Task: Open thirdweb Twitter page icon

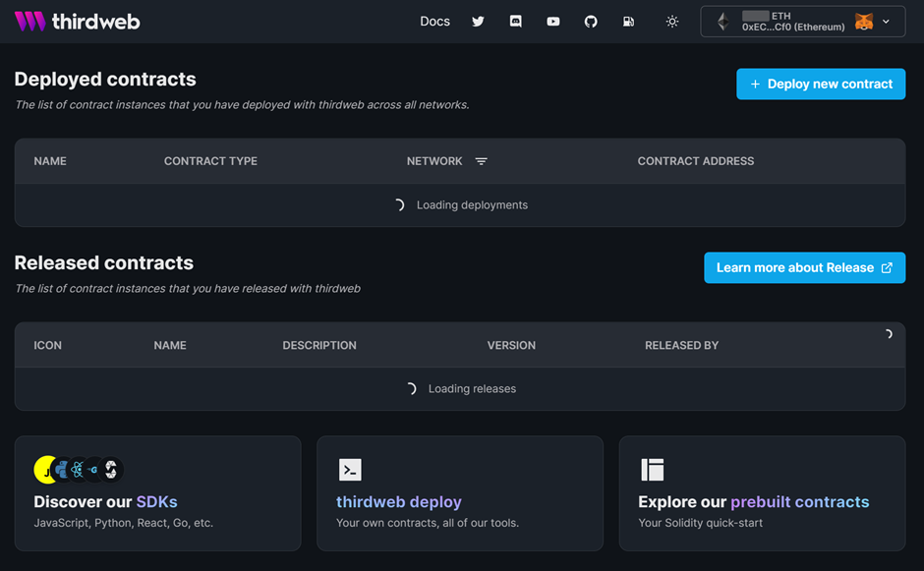Action: (478, 22)
